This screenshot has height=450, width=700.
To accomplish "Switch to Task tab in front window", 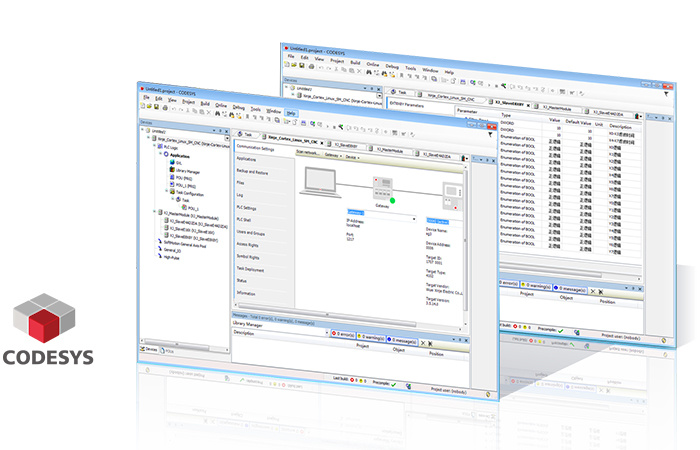I will (248, 134).
